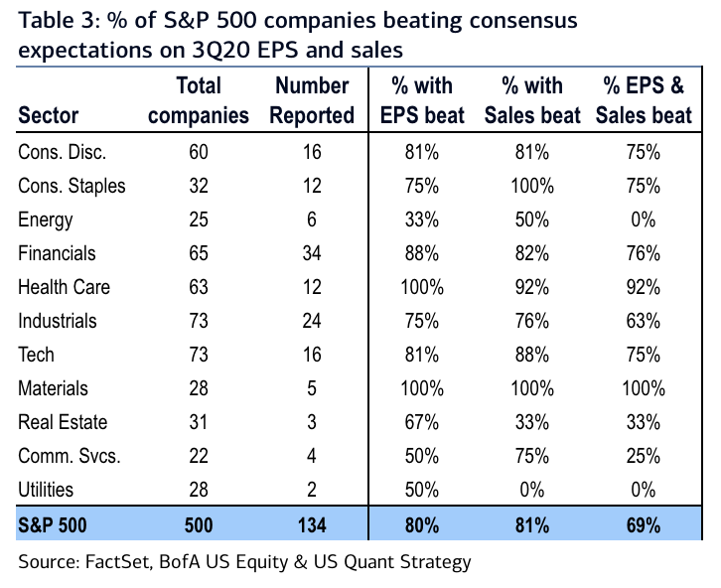Click the % with EPS beat header
This screenshot has height=588, width=721.
(x=423, y=100)
